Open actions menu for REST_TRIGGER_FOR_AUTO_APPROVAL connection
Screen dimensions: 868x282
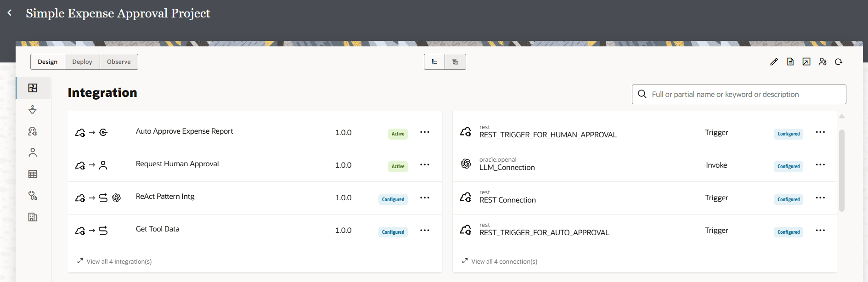[821, 231]
